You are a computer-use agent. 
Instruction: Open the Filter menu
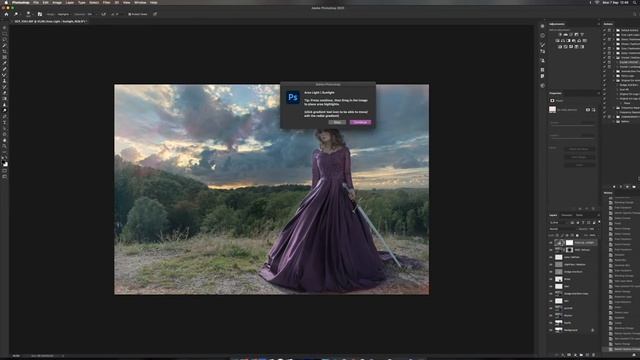(x=107, y=2)
